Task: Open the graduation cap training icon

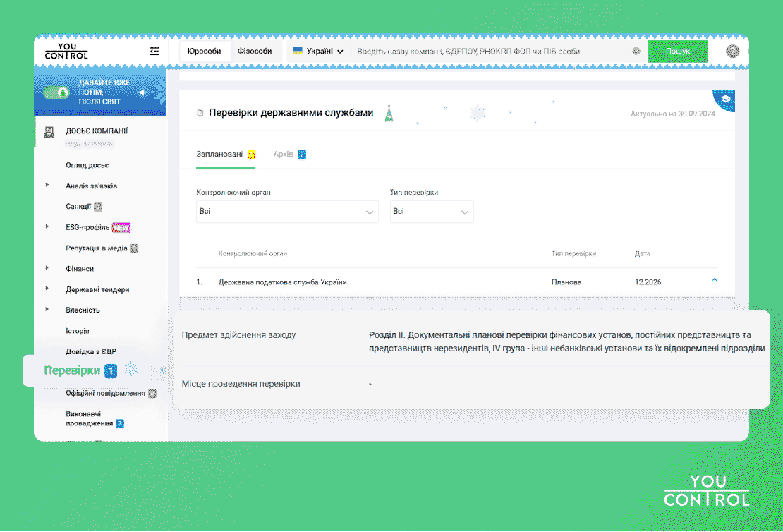Action: (x=724, y=100)
